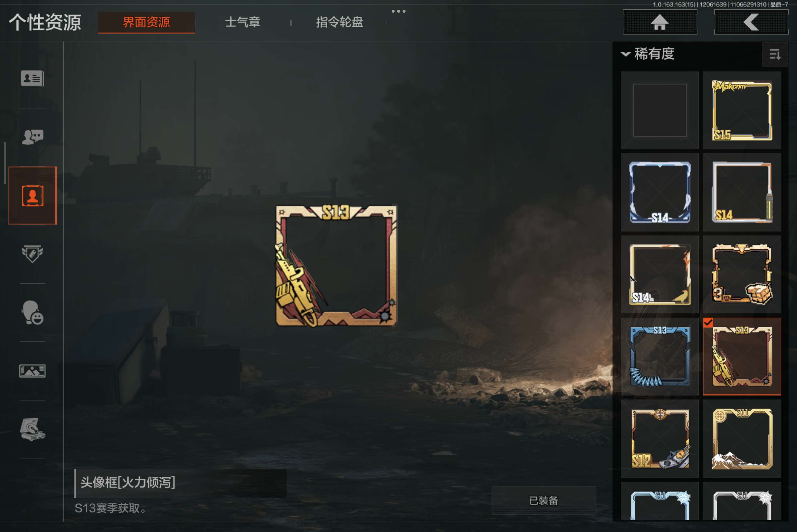Select the blue S13 bullet-belt frame
The height and width of the screenshot is (532, 797).
pos(660,356)
